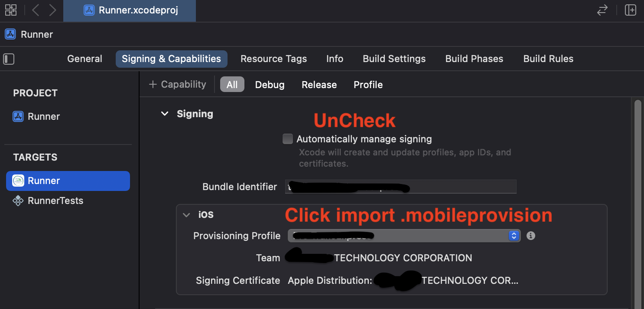Collapse the iOS signing group
The width and height of the screenshot is (644, 309).
coord(186,215)
